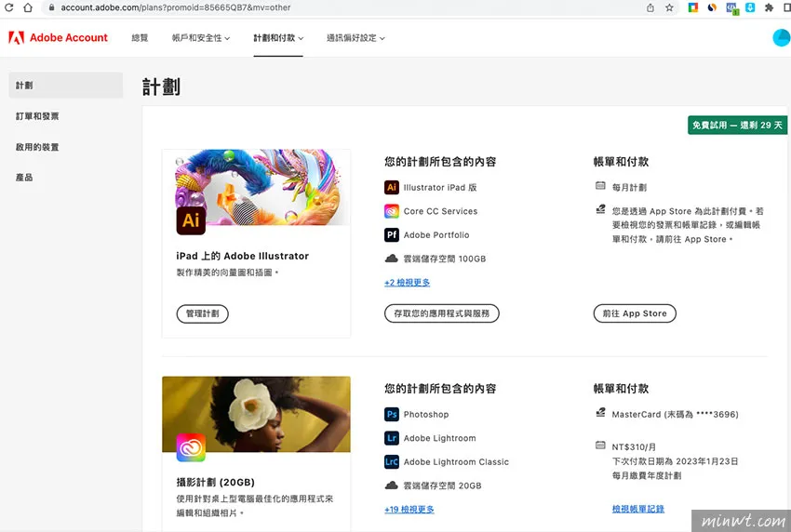Click the 管理計劃 button
791x532 pixels.
click(x=202, y=313)
